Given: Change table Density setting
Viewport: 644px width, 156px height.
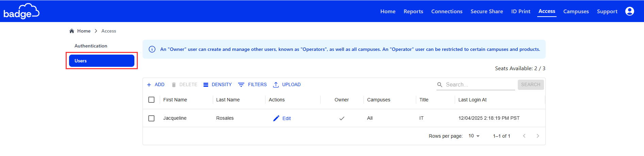Looking at the screenshot, I should pyautogui.click(x=217, y=84).
